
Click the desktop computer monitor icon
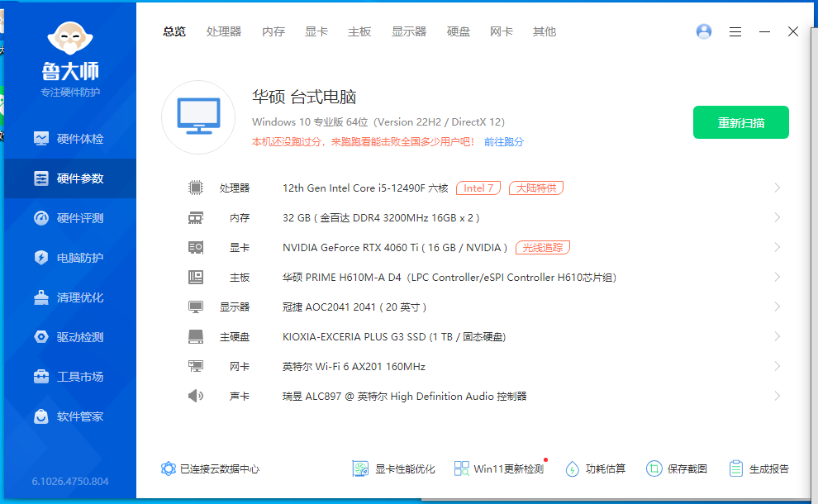click(x=198, y=116)
